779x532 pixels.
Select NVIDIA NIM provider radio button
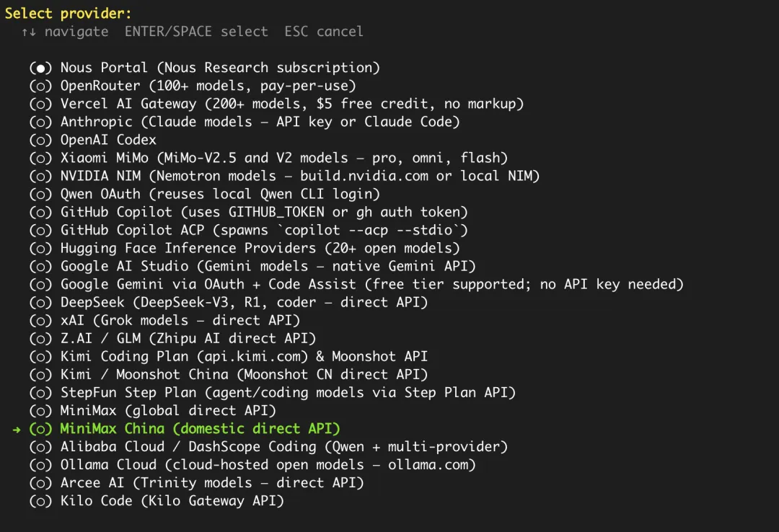pyautogui.click(x=41, y=176)
